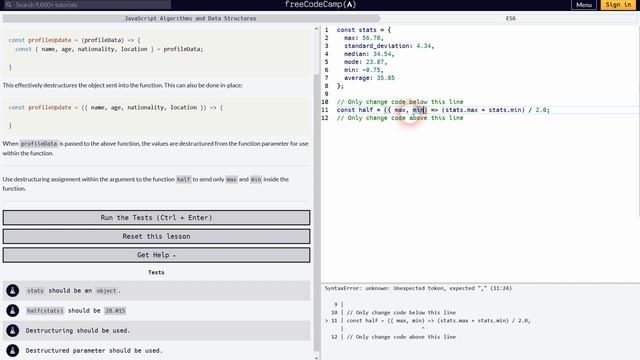Click 'standard_deviation: 4.34' line in editor
The image size is (640, 360).
pos(389,46)
